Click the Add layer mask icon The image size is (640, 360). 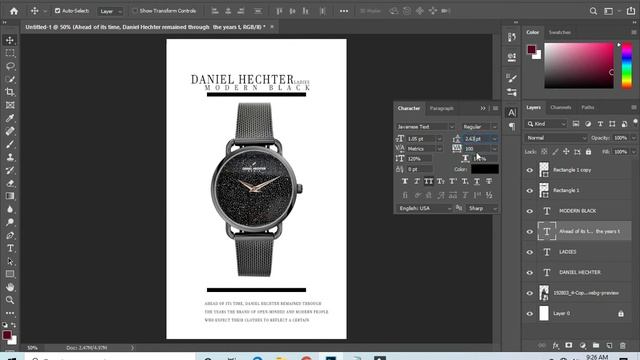[569, 345]
